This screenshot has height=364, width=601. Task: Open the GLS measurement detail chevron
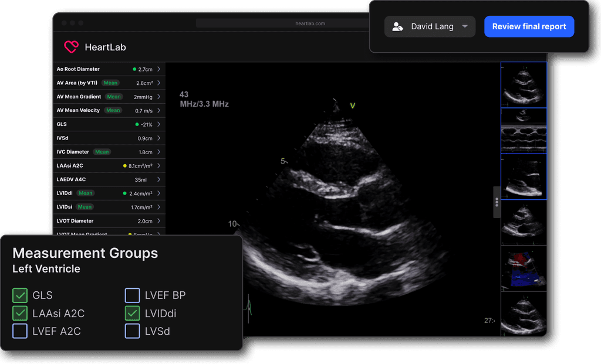160,124
